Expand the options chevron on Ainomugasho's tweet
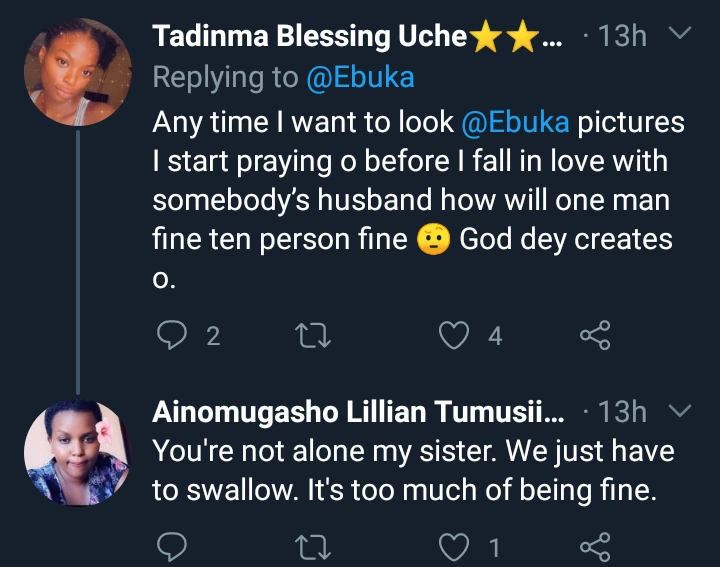 pos(679,410)
